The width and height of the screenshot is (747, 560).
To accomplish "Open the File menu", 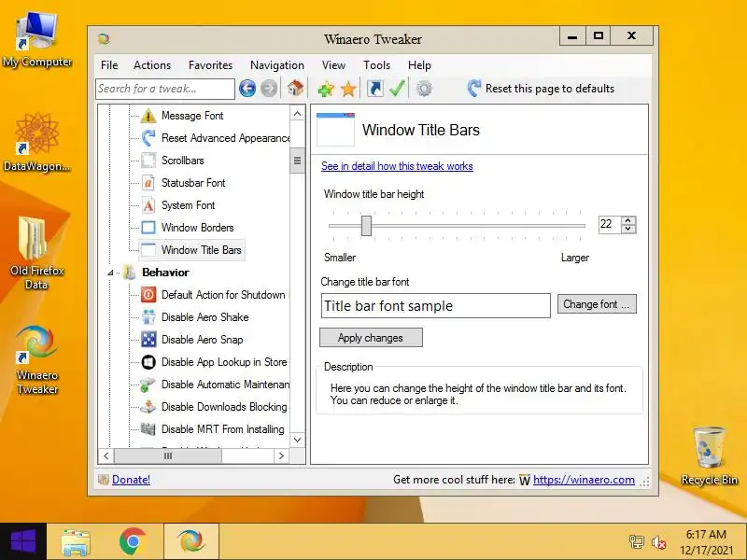I will (109, 65).
